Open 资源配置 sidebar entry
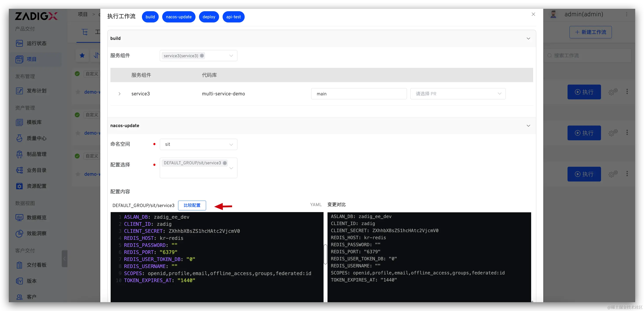Image resolution: width=644 pixels, height=311 pixels. [x=31, y=186]
